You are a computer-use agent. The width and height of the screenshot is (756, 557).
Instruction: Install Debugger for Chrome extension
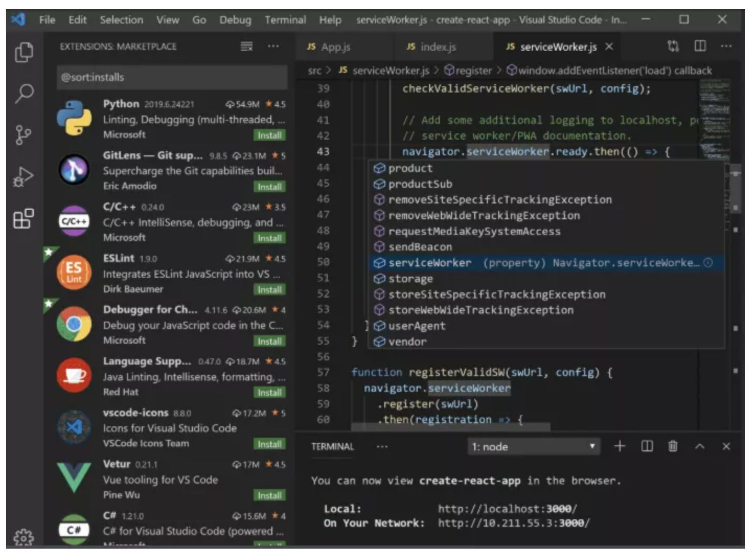click(x=269, y=341)
